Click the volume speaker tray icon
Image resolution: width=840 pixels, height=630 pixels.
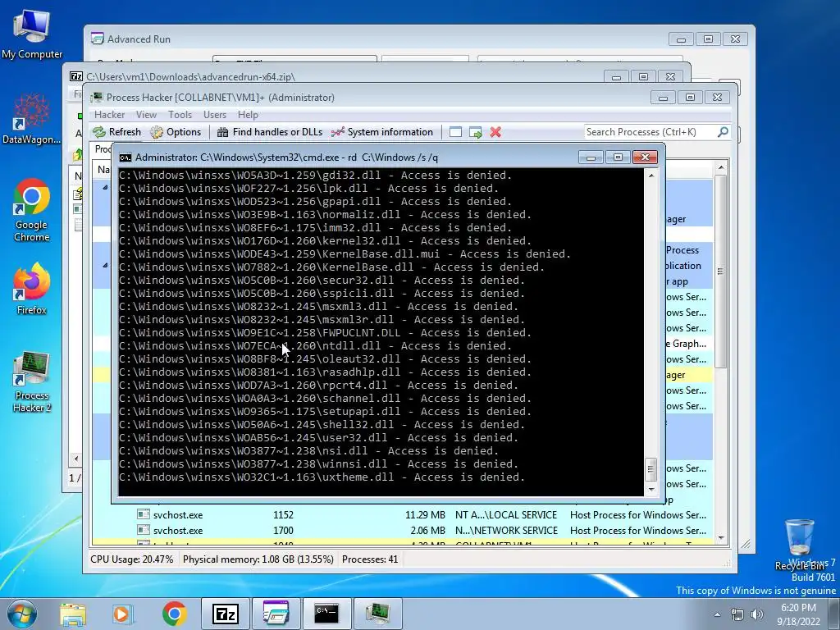click(757, 614)
